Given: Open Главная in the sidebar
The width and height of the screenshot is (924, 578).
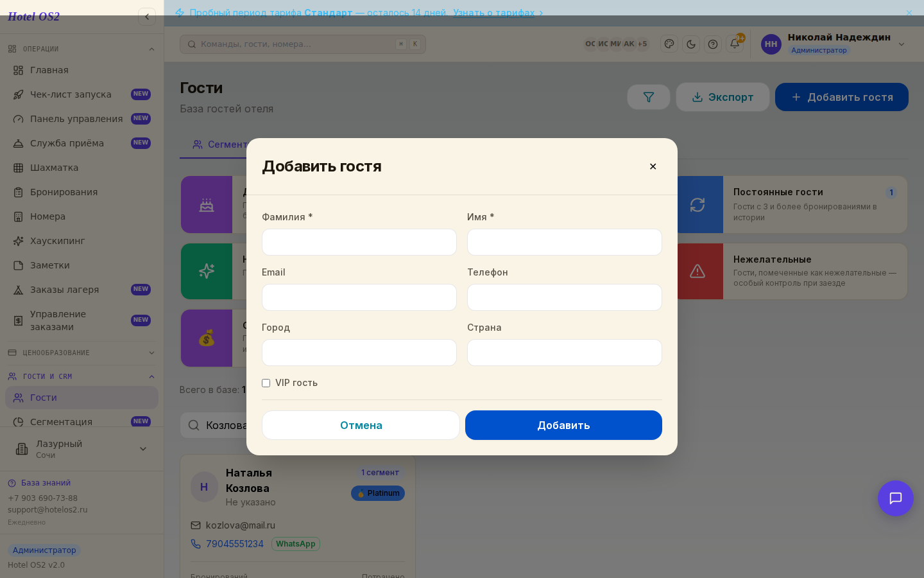Looking at the screenshot, I should coord(81,70).
